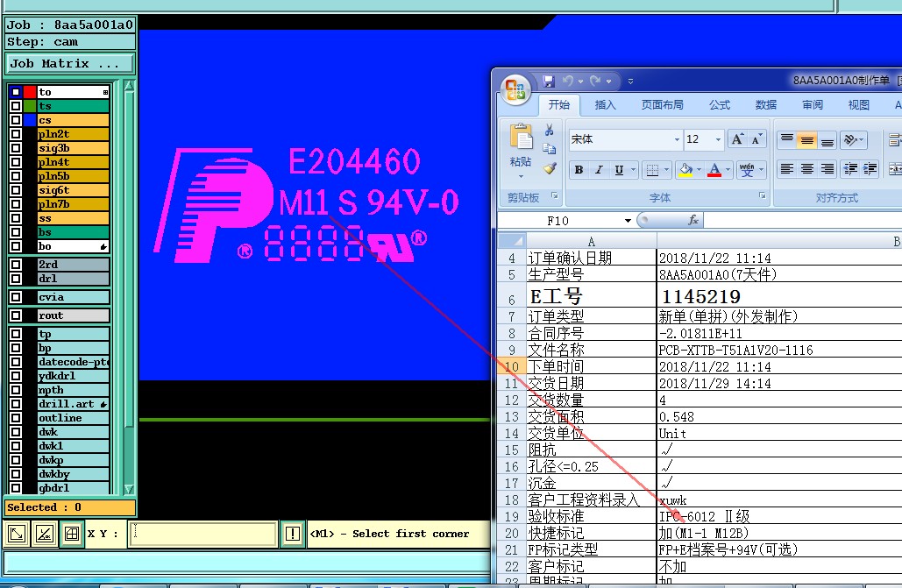Viewport: 902px width, 588px height.
Task: Open the 数据 ribbon tab
Action: coord(766,104)
